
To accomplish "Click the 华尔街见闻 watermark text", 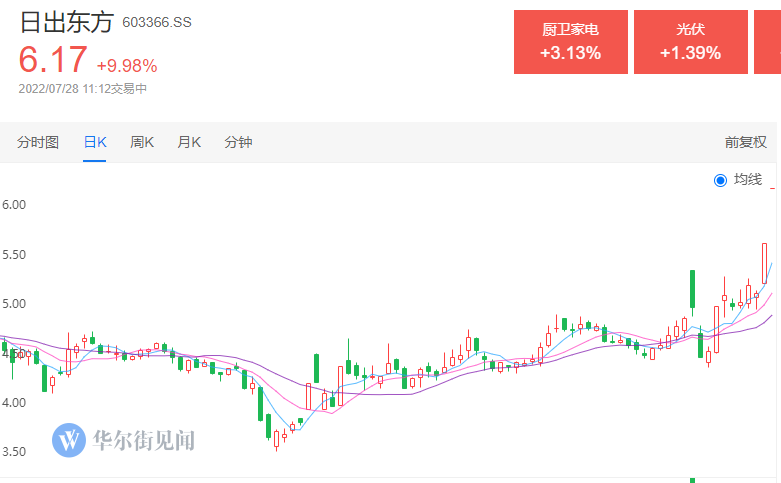I will click(142, 440).
